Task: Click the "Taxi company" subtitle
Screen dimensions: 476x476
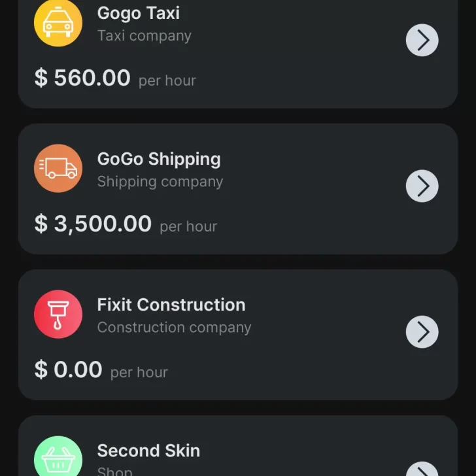Action: [x=144, y=36]
